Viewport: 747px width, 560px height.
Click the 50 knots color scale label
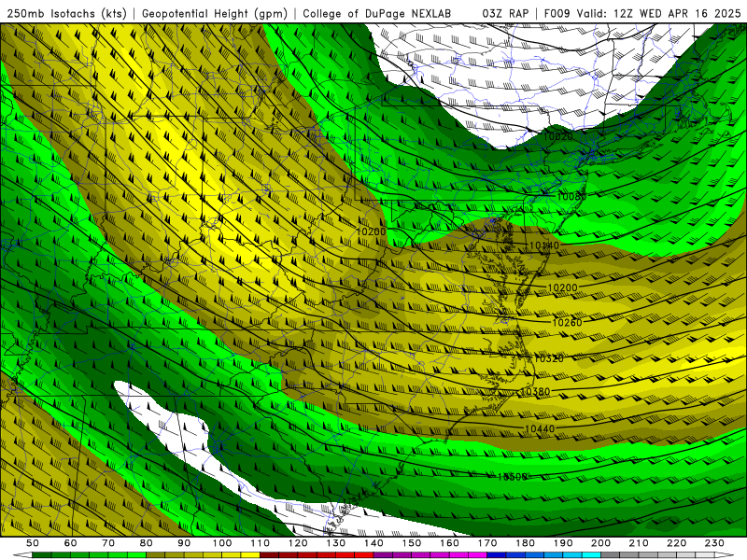coord(33,543)
